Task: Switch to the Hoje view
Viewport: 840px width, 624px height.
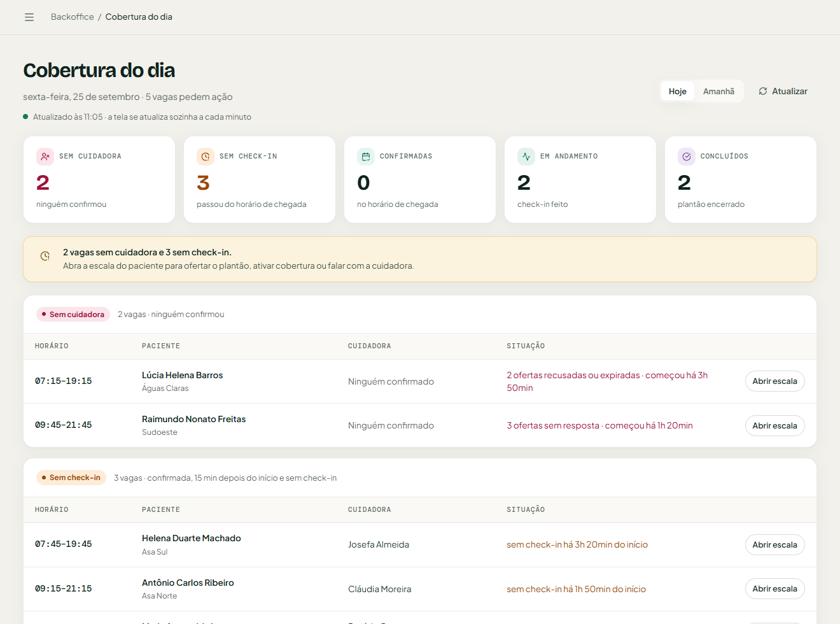Action: click(678, 91)
